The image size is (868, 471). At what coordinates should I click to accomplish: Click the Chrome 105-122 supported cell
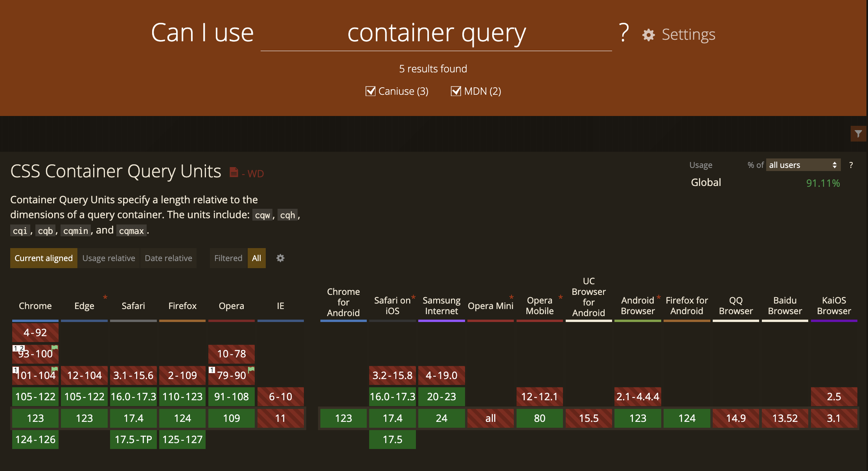coord(35,397)
